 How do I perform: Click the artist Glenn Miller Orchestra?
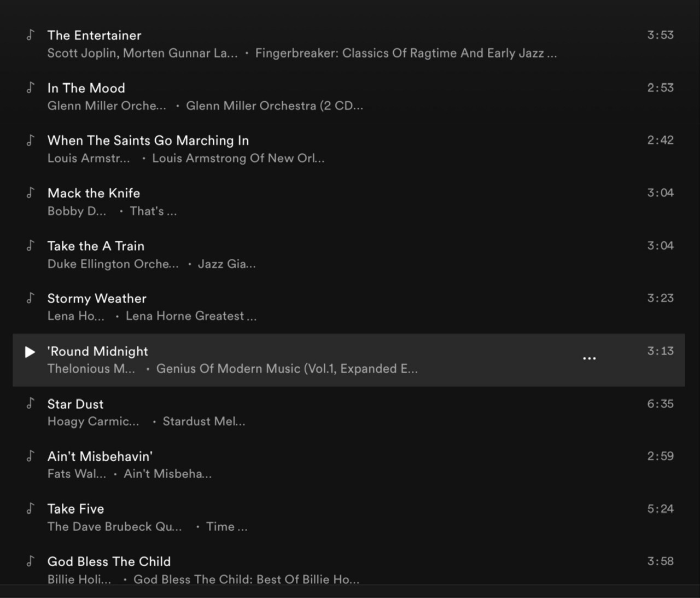coord(106,106)
